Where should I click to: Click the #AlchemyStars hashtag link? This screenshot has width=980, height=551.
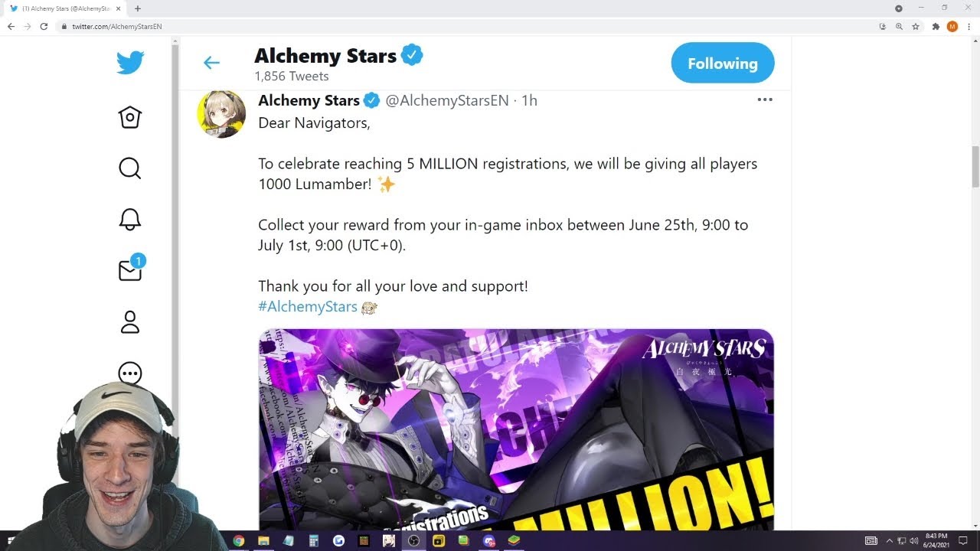(308, 307)
